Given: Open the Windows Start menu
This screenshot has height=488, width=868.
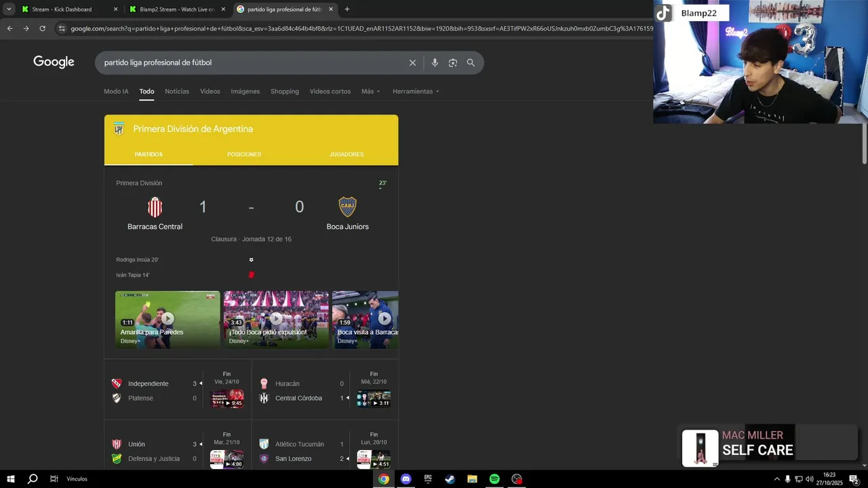Looking at the screenshot, I should tap(11, 479).
